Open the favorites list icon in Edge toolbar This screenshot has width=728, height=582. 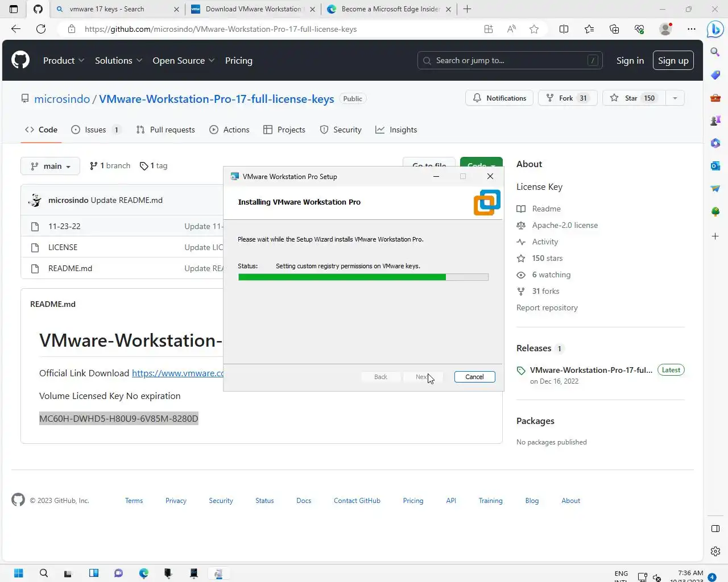[589, 29]
